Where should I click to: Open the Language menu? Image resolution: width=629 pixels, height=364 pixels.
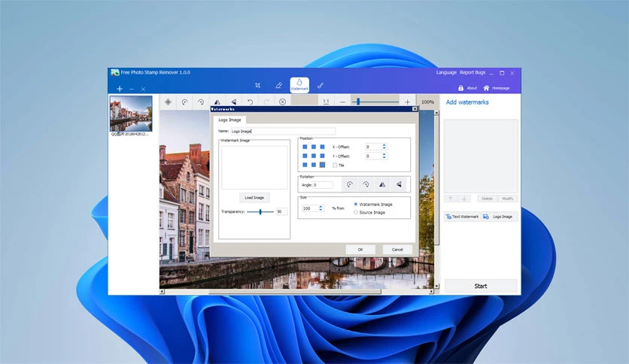(x=446, y=72)
